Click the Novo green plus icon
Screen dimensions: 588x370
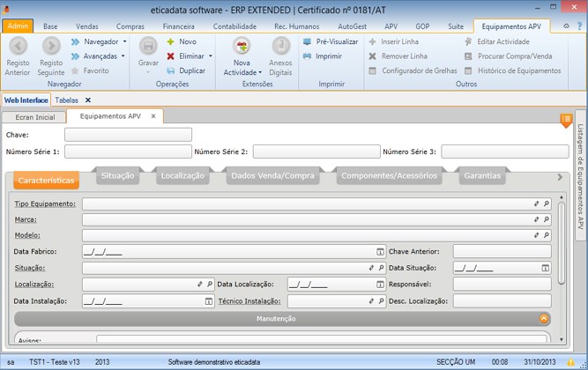coord(171,41)
